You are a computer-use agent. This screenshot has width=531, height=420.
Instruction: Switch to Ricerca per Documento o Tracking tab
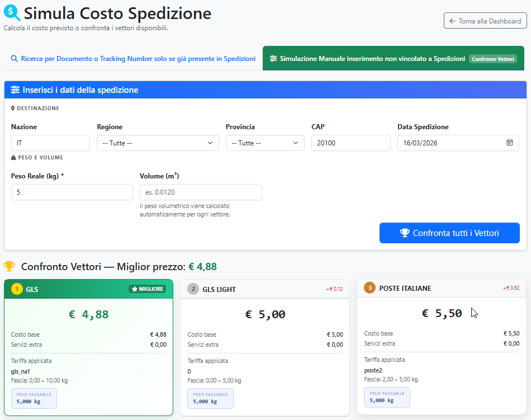(x=133, y=59)
